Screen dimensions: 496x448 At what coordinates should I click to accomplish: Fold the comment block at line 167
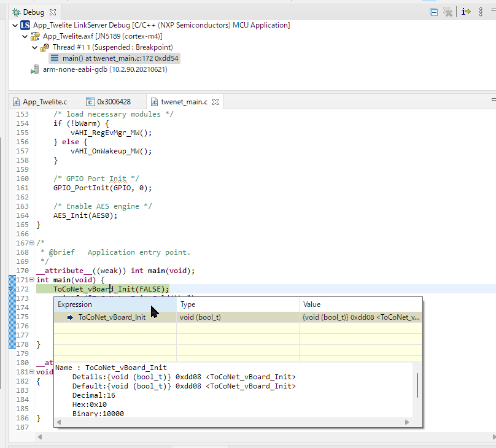[x=32, y=243]
